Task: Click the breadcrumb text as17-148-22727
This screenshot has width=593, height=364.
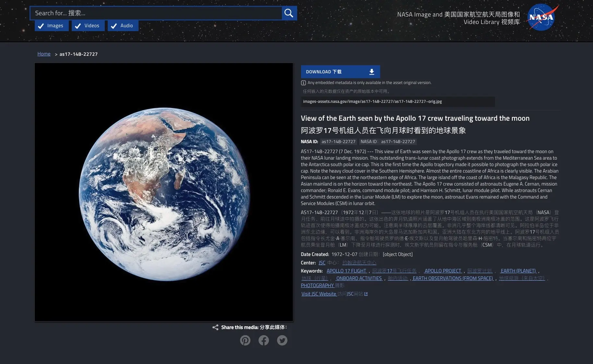Action: [79, 54]
